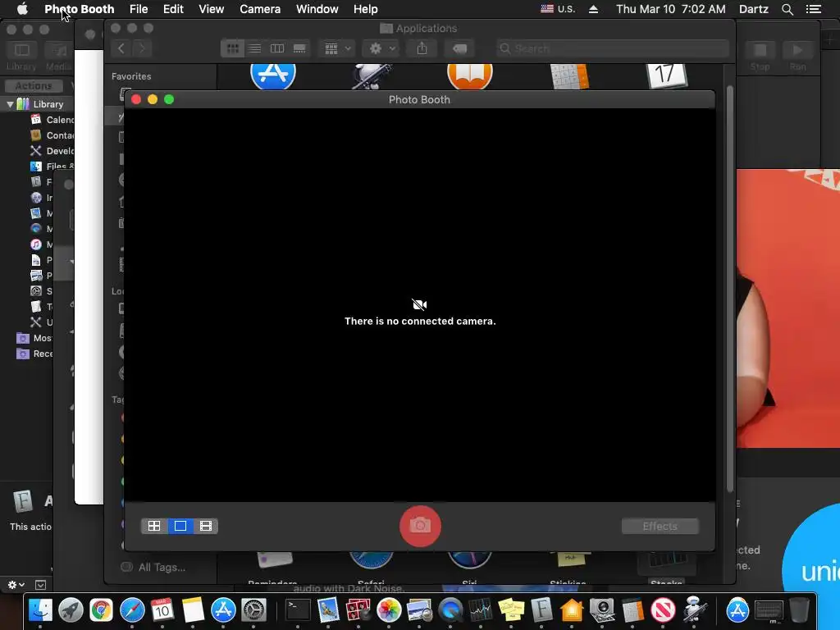Select the Actions tab in Automator
The width and height of the screenshot is (840, 630).
tap(33, 85)
